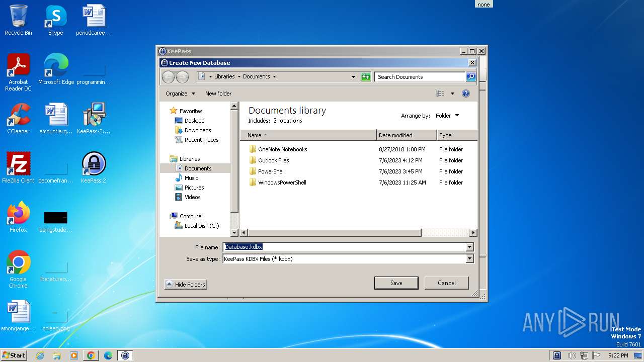
Task: Expand the dropdown arrow after Libraries breadcrumb
Action: [x=238, y=77]
